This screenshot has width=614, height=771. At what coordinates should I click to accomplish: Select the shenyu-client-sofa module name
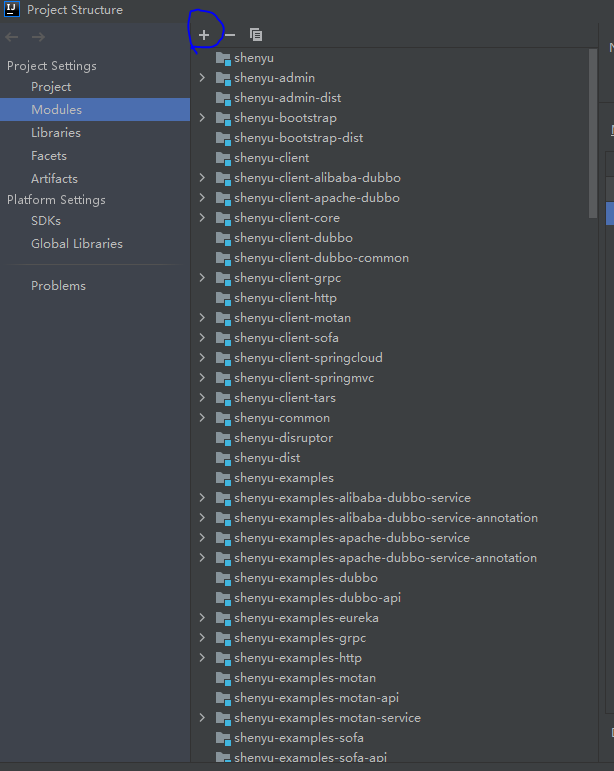point(286,338)
